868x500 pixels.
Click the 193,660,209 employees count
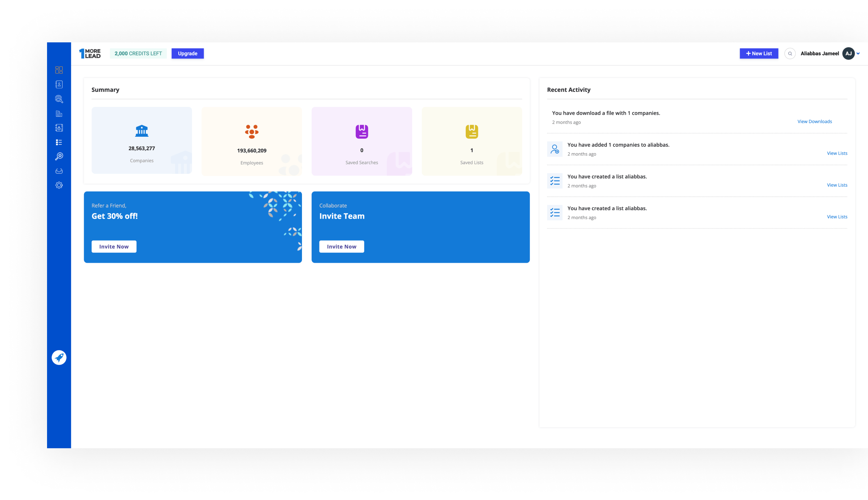pos(252,151)
